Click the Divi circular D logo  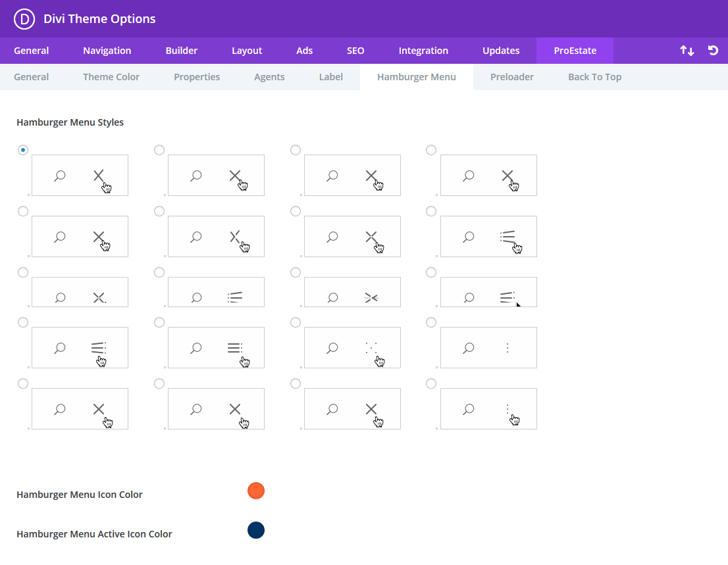(24, 19)
